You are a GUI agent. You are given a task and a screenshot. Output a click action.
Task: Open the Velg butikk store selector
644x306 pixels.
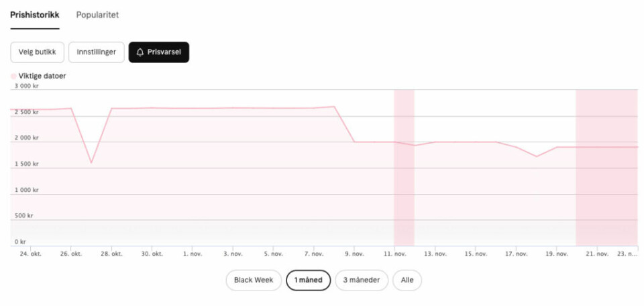(x=38, y=52)
